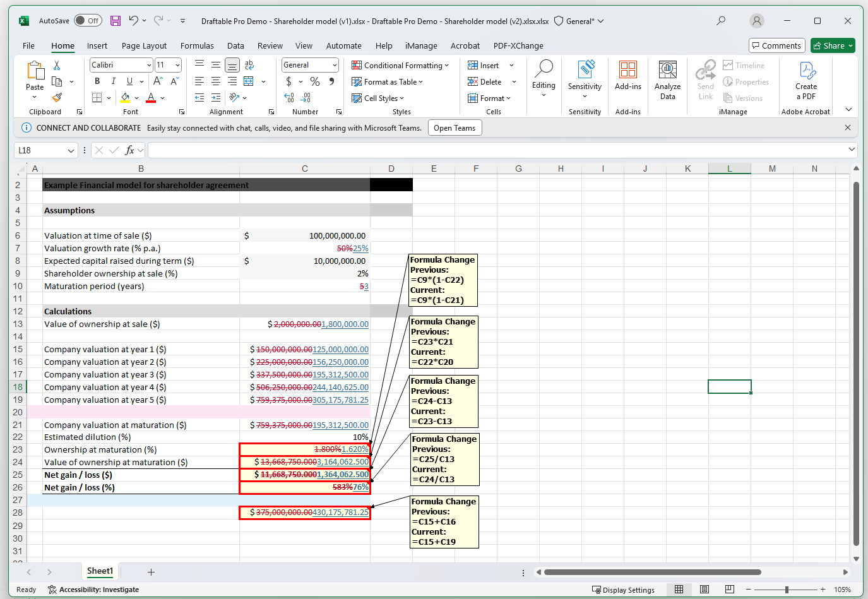This screenshot has height=599, width=868.
Task: Click Create a PDF icon
Action: [806, 81]
